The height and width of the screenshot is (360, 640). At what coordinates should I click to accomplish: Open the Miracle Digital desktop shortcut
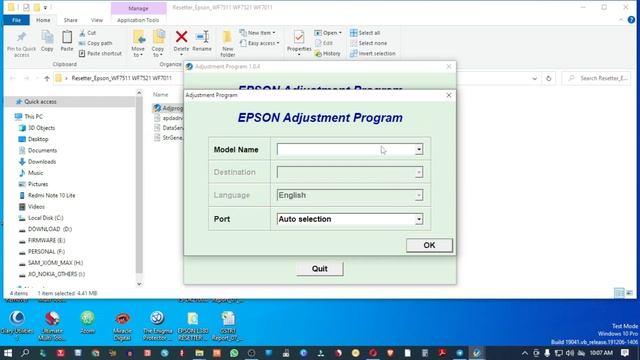[x=122, y=325]
